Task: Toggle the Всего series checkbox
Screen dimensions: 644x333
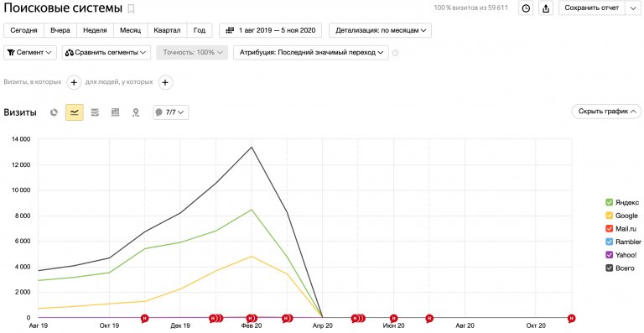Action: 610,268
